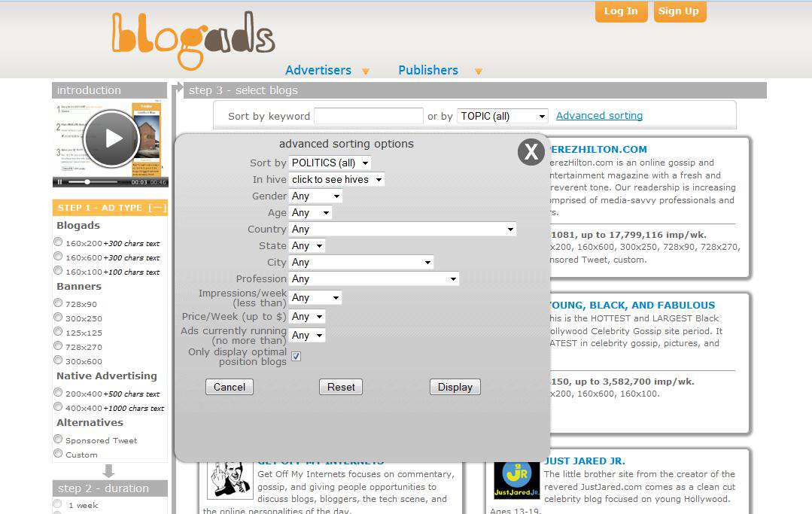
Task: Choose the 125x125 banner size
Action: tap(58, 332)
